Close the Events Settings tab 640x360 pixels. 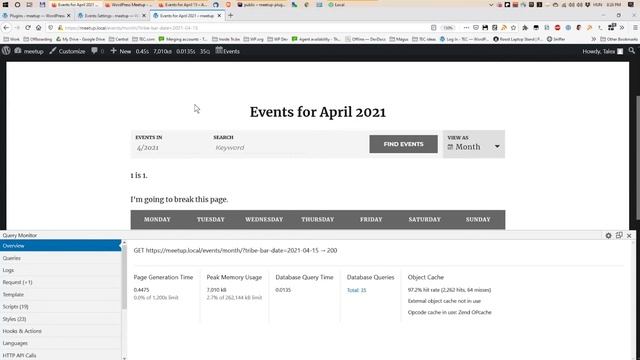[x=144, y=16]
